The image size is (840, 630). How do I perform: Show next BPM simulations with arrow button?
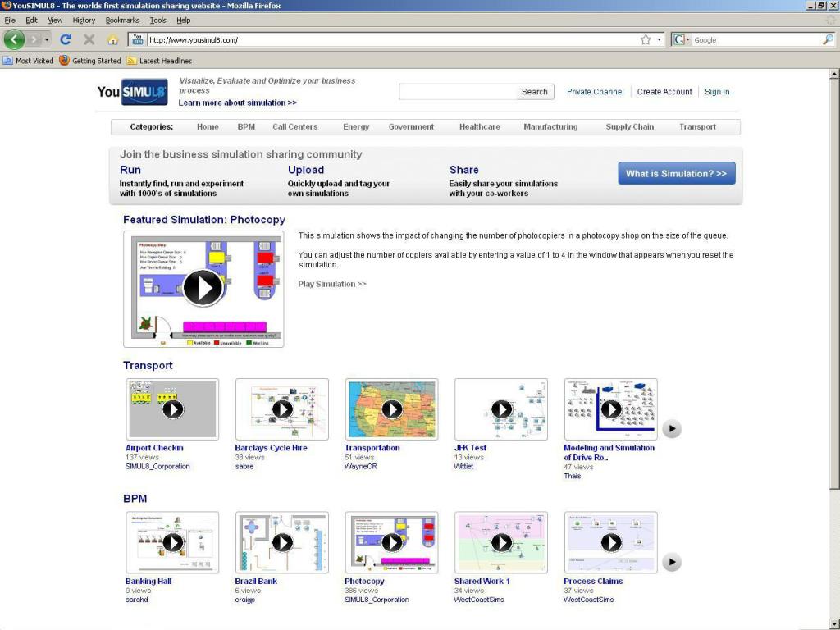click(672, 562)
